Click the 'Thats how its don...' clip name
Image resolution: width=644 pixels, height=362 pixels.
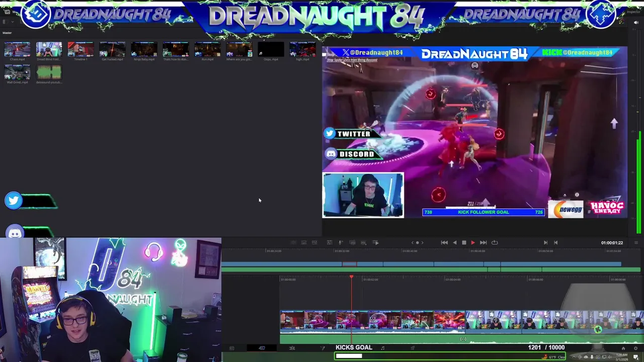176,59
